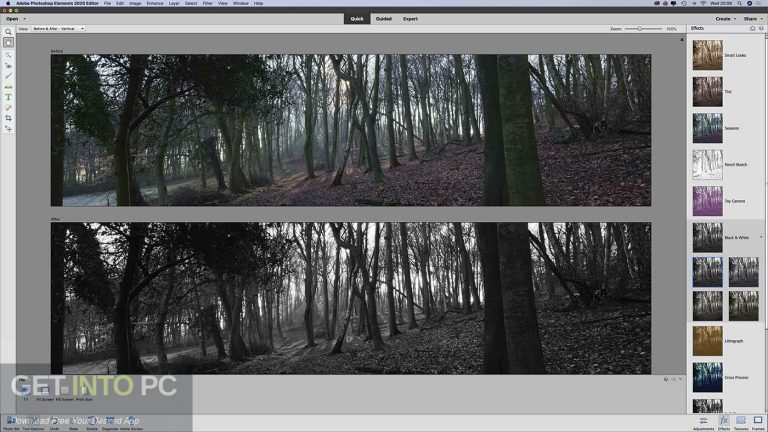Open the View mode dropdown
This screenshot has height=432, width=768.
58,29
